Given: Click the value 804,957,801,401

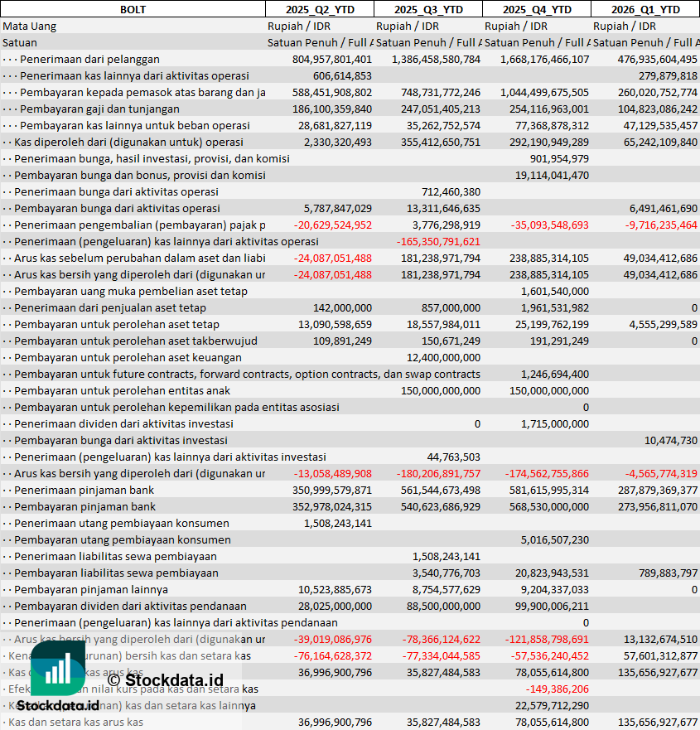Looking at the screenshot, I should tap(332, 60).
